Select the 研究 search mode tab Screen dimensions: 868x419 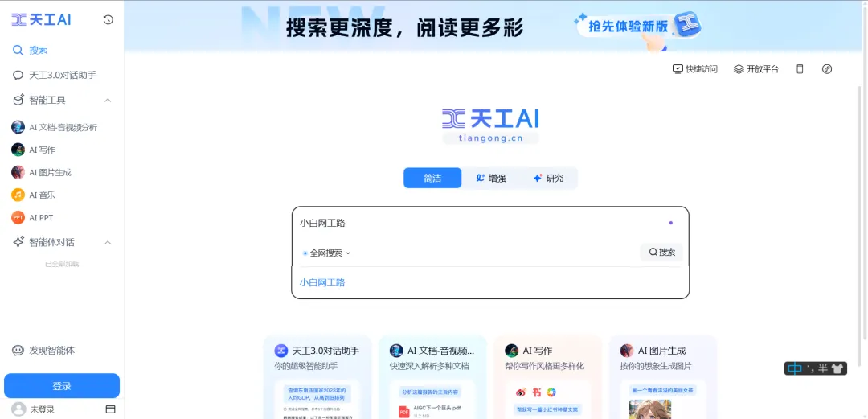(548, 178)
